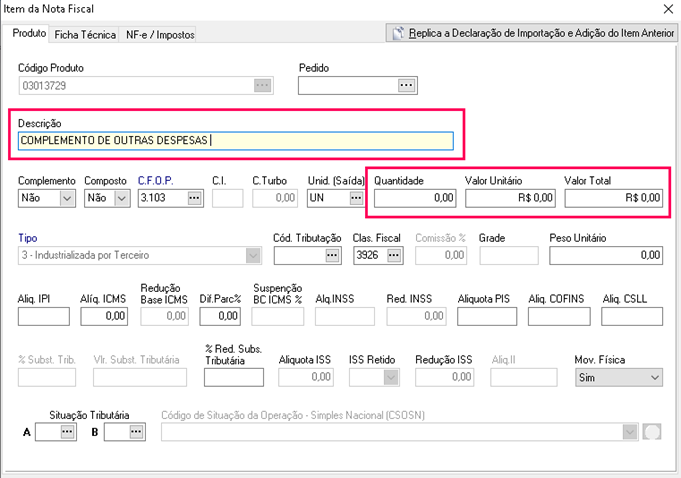Image resolution: width=681 pixels, height=478 pixels.
Task: Select the Produto tab
Action: (29, 33)
